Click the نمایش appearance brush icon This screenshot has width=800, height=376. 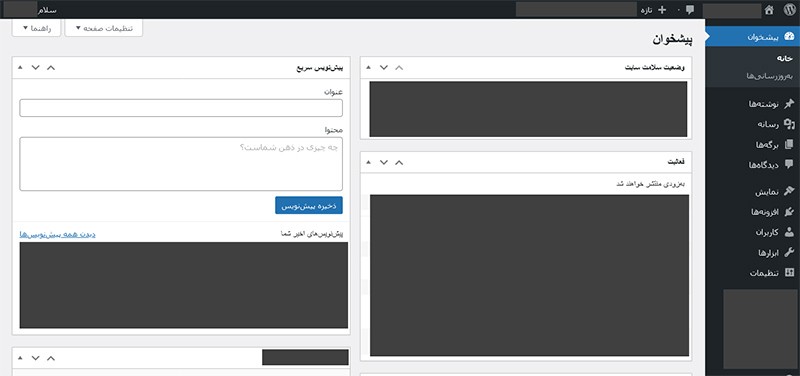pyautogui.click(x=789, y=191)
